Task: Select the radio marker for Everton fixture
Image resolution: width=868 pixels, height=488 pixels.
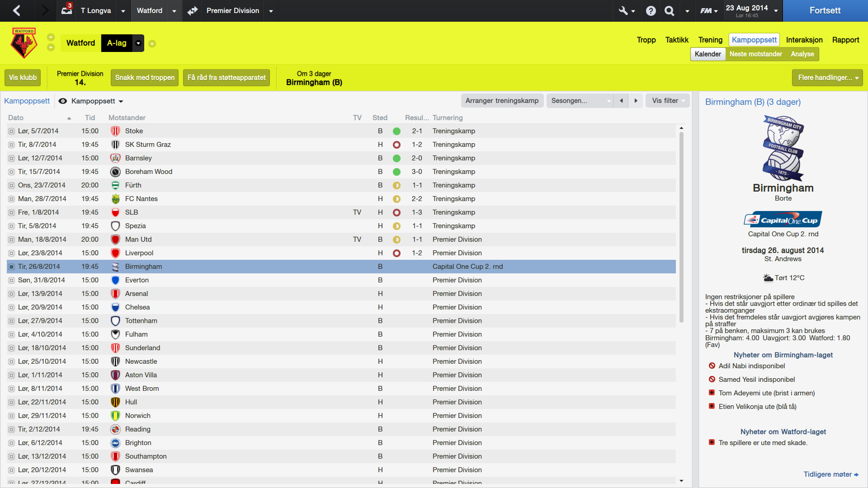Action: click(x=11, y=280)
